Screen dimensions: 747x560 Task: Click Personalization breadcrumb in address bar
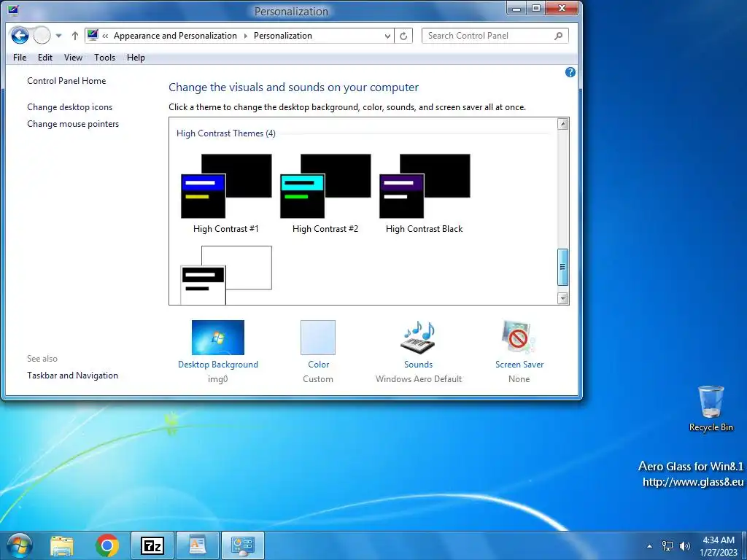tap(283, 36)
